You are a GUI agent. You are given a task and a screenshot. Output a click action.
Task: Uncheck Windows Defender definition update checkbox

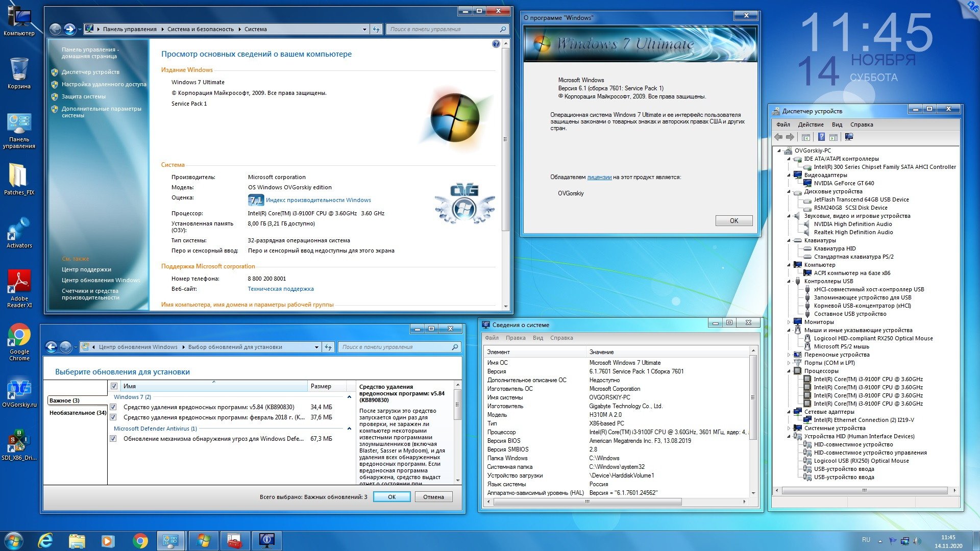[113, 439]
